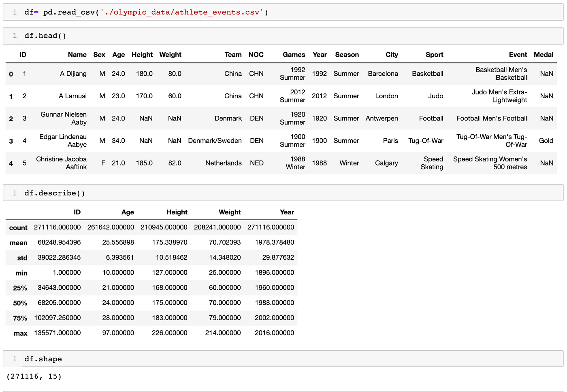This screenshot has height=392, width=567.
Task: Click the NOC column header
Action: pyautogui.click(x=256, y=55)
